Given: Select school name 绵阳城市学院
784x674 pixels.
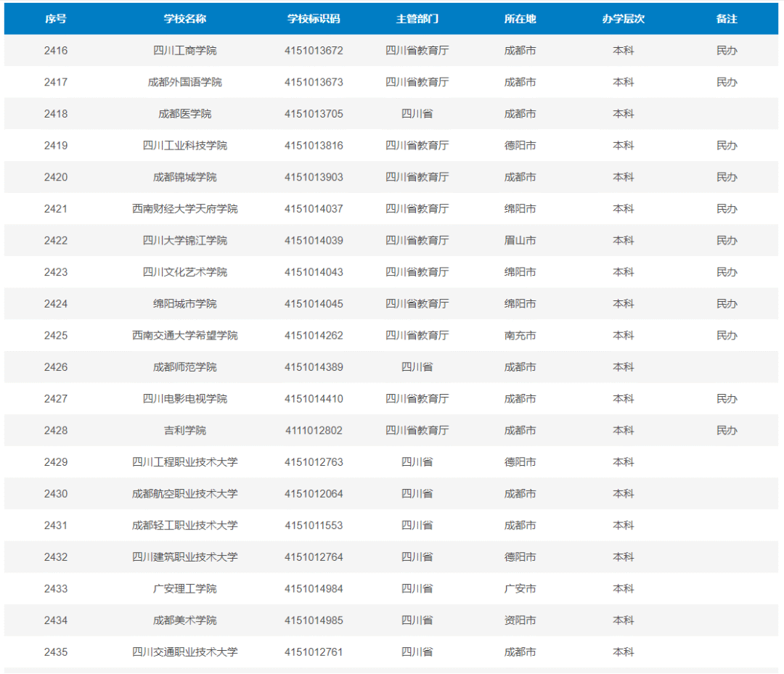Looking at the screenshot, I should coord(185,304).
